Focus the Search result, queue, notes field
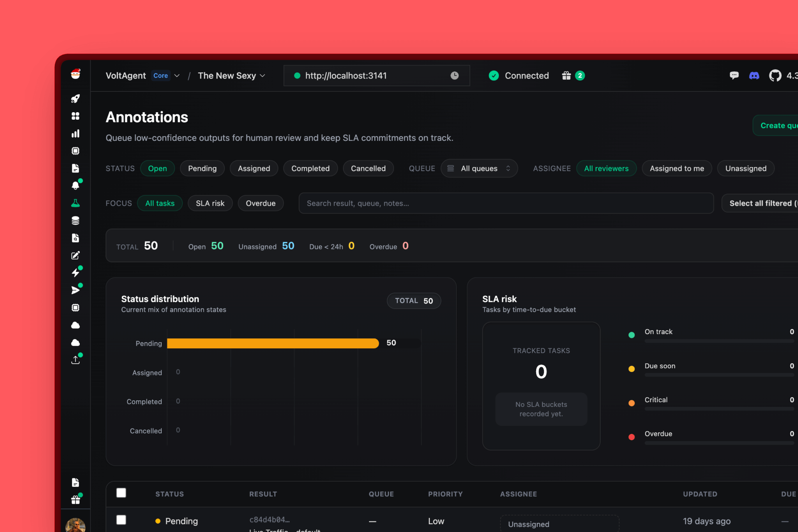 [506, 203]
